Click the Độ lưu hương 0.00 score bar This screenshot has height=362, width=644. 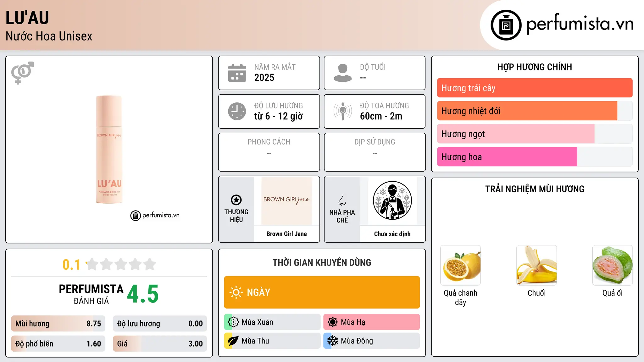click(x=160, y=324)
